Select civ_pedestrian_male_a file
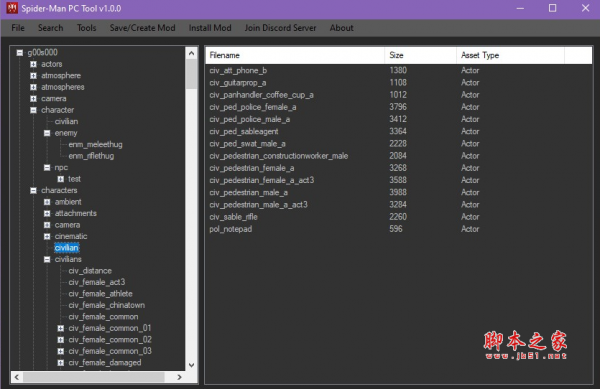 pyautogui.click(x=398, y=192)
